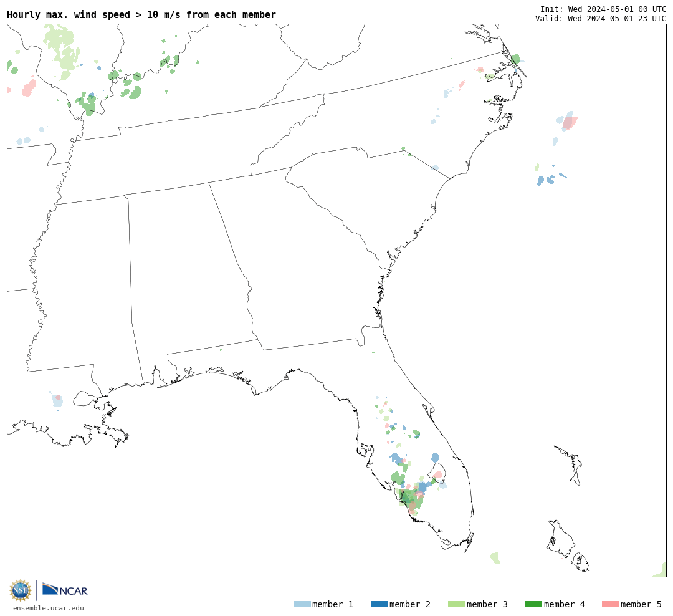Screen dimensions: 673x616
Task: Click the member 4 dark green swatch
Action: click(533, 604)
